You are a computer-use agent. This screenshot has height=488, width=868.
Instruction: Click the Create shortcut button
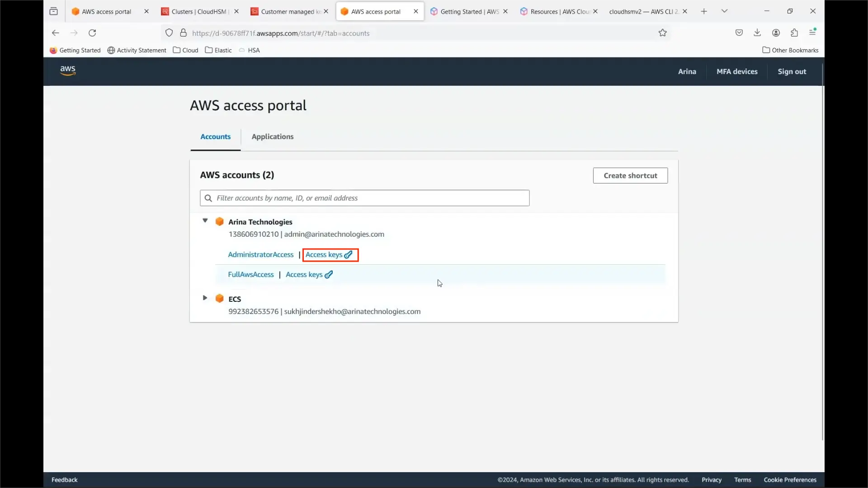630,175
